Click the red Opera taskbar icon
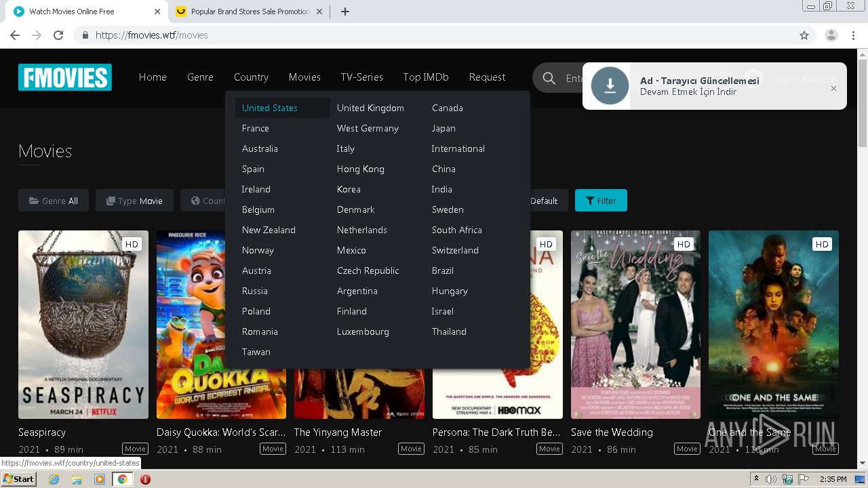This screenshot has width=868, height=488. pyautogui.click(x=145, y=479)
